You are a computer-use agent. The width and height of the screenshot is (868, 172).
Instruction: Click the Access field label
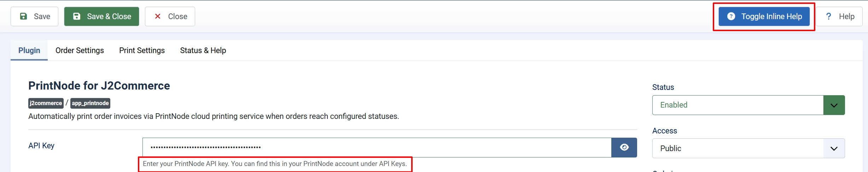coord(664,131)
